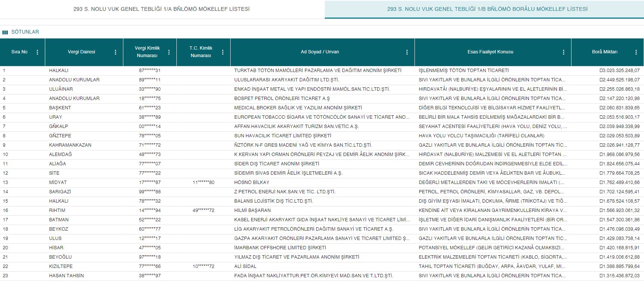Select tax number 87******31
644x281 pixels.
(x=150, y=71)
